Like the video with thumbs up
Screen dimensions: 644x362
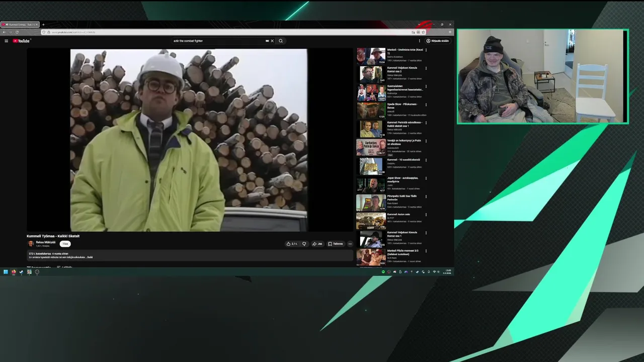292,244
